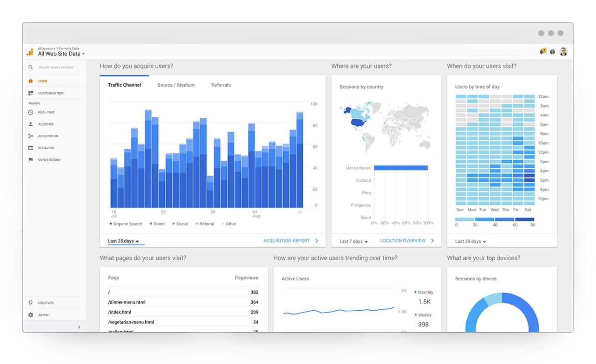This screenshot has width=596, height=364.
Task: Click the Real-Time clock icon
Action: tap(31, 112)
